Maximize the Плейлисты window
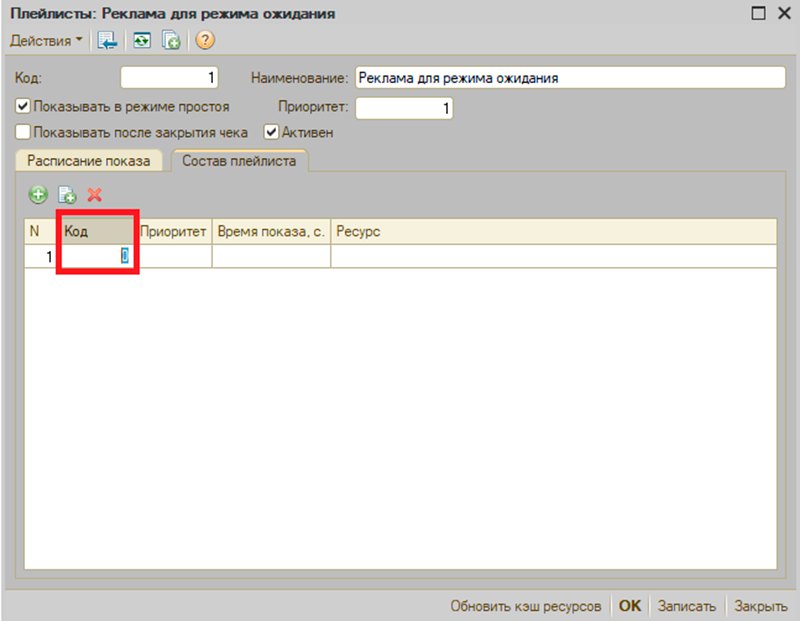Viewport: 800px width, 621px height. point(758,13)
